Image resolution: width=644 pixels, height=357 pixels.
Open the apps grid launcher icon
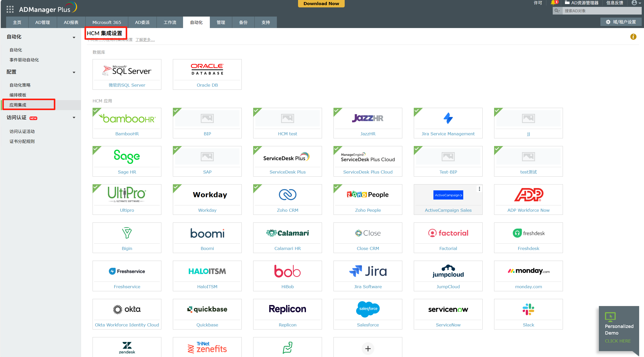pos(10,9)
